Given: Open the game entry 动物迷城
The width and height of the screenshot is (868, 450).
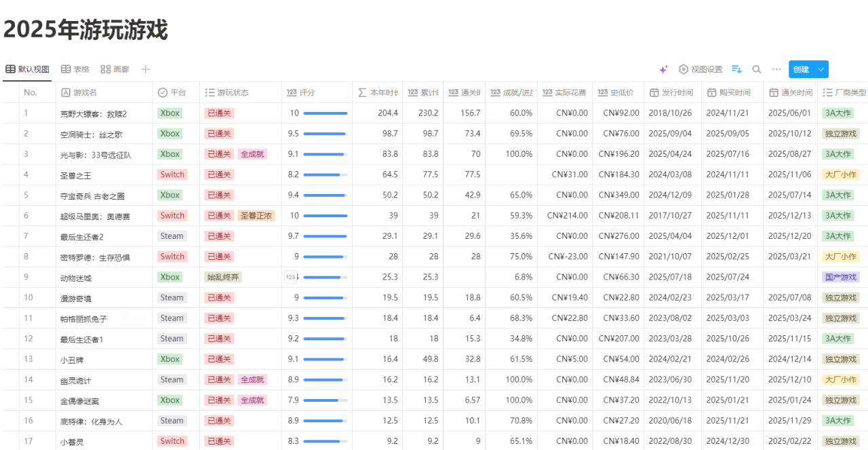Looking at the screenshot, I should click(76, 278).
